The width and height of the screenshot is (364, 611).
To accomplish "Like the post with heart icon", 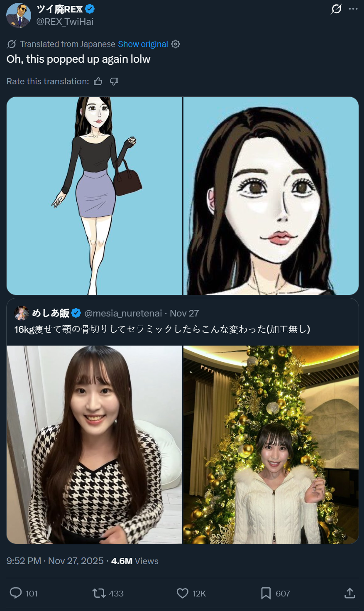I will tap(183, 593).
